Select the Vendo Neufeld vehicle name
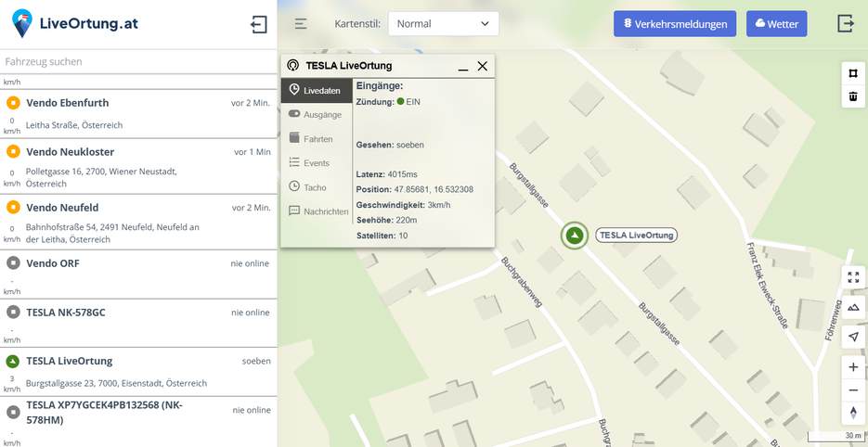Image resolution: width=868 pixels, height=447 pixels. [62, 208]
